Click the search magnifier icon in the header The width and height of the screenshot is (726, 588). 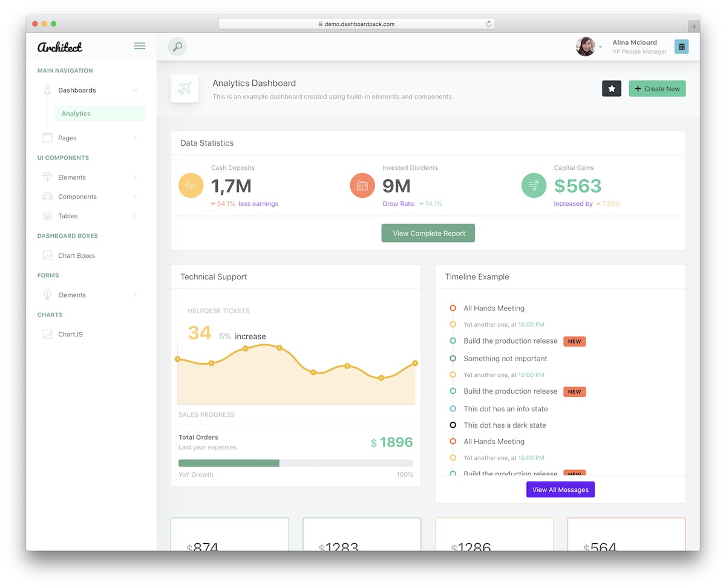177,47
